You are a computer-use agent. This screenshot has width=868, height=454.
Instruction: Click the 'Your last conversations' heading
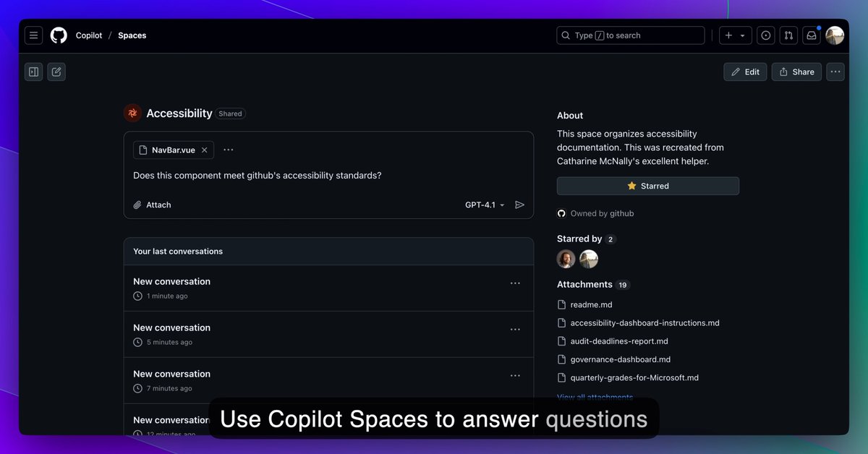178,252
